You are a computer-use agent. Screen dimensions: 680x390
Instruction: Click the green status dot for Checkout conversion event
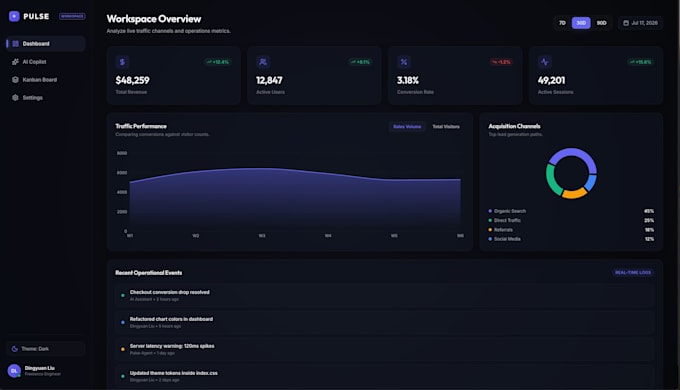(x=123, y=295)
